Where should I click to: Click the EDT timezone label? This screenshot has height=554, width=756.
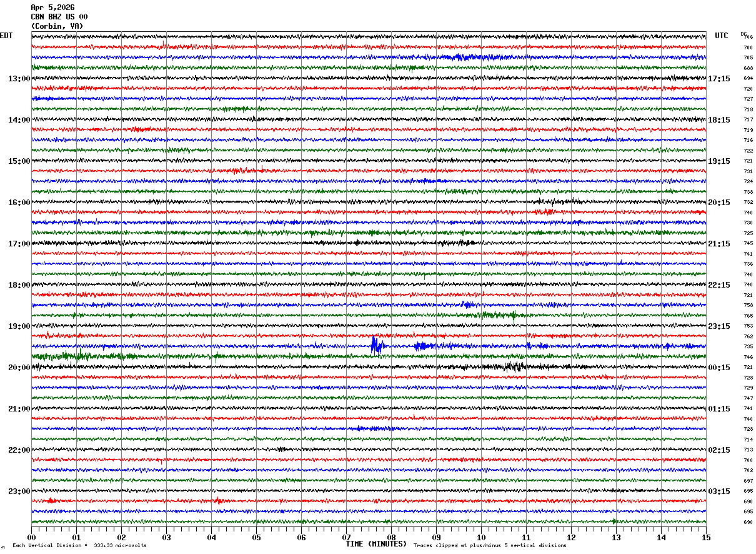(x=6, y=36)
